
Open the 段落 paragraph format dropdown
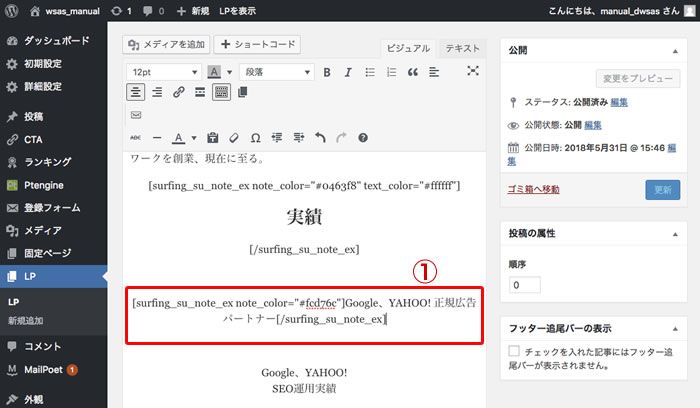[274, 72]
